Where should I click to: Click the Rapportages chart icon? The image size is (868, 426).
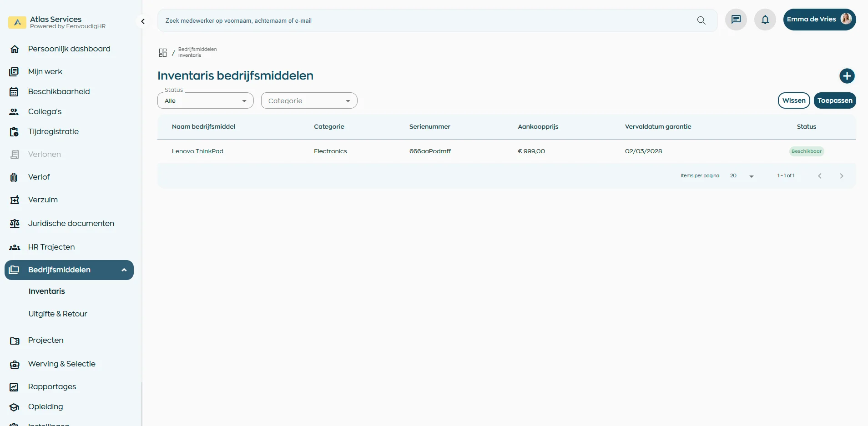click(x=14, y=387)
